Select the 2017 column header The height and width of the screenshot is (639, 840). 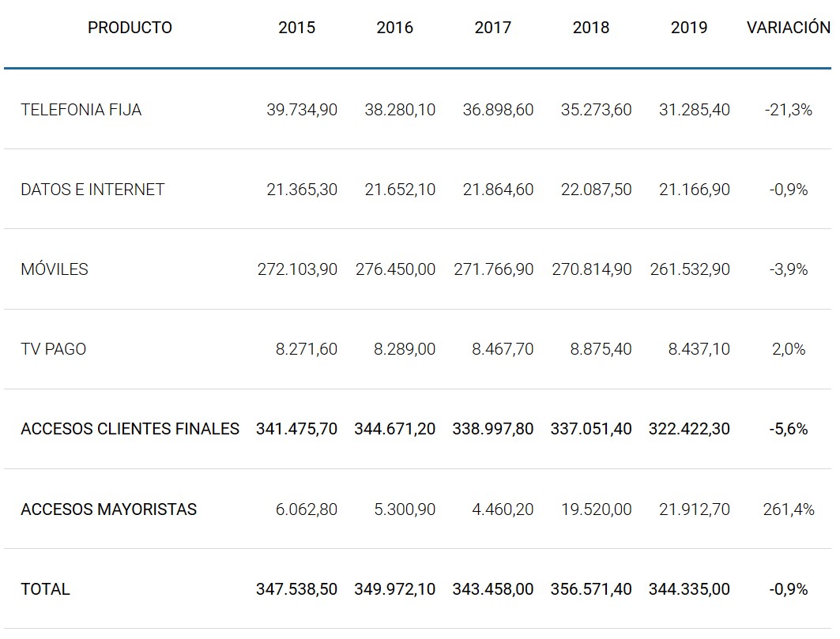492,28
